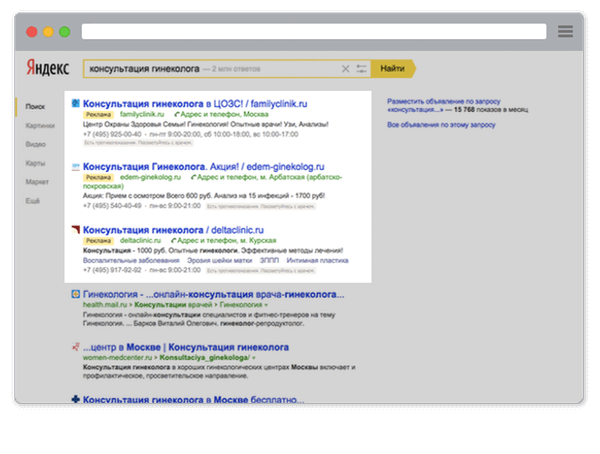
Task: Open ad title Консультация Гинеколога. Акция!
Action: click(204, 167)
